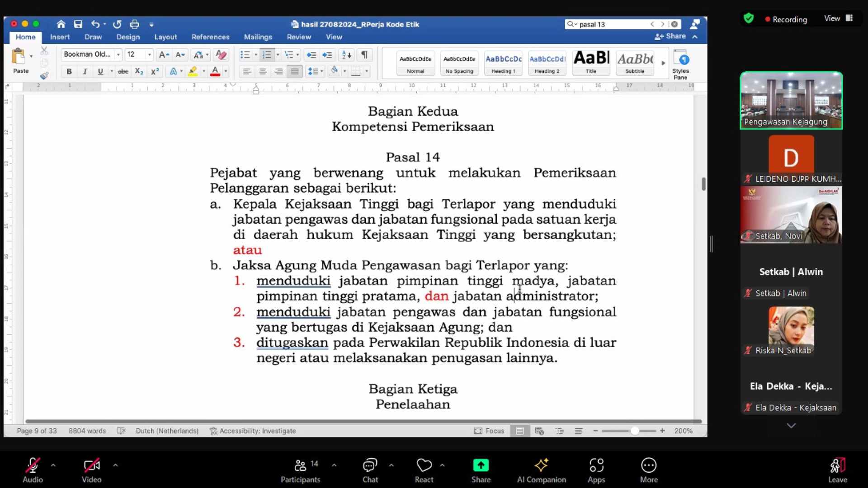
Task: Open the Styles Pane
Action: (680, 65)
